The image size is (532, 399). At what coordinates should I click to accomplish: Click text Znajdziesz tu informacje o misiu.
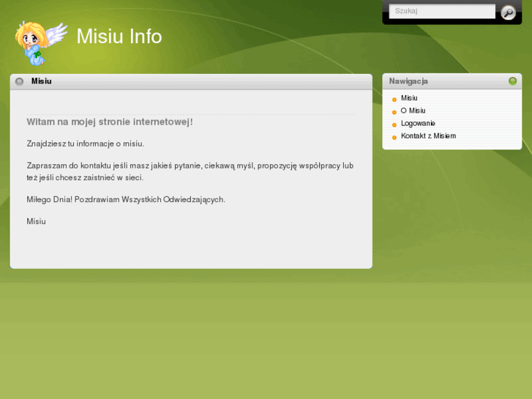point(86,143)
